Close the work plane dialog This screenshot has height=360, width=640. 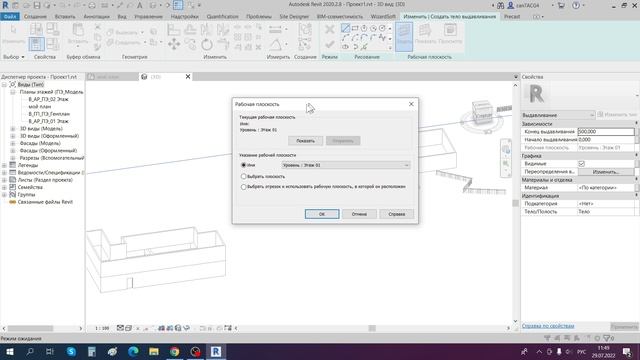pos(411,104)
